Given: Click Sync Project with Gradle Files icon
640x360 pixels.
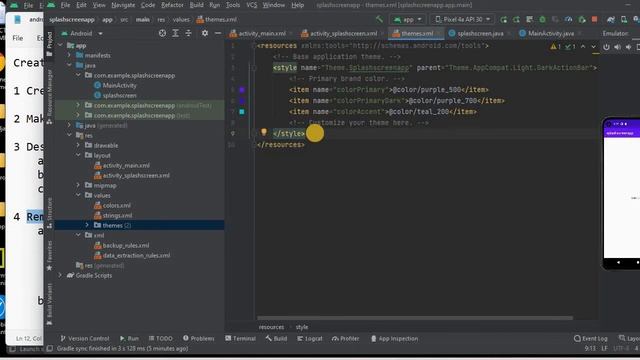Looking at the screenshot, I should [x=611, y=19].
